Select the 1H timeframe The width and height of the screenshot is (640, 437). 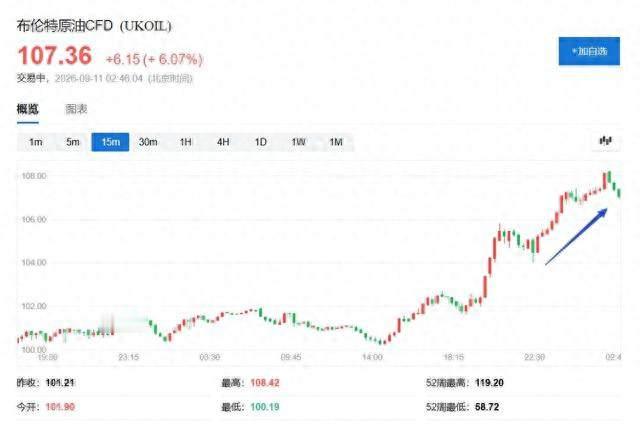185,142
